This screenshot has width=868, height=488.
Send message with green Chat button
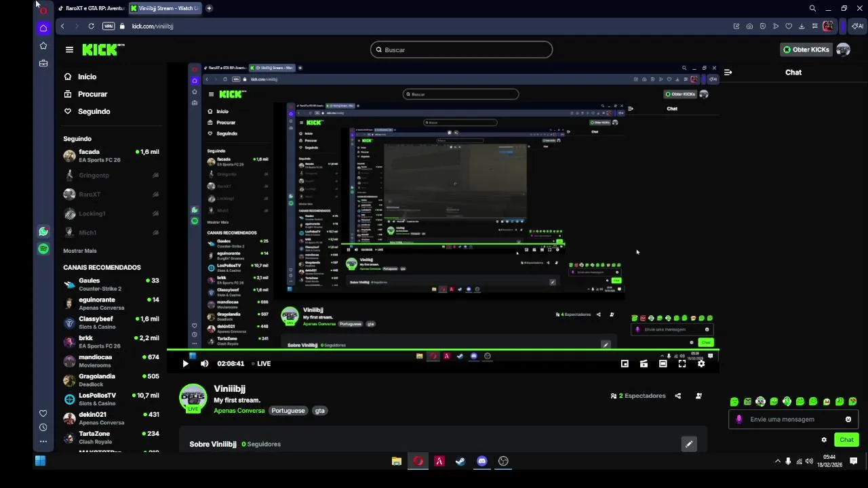pyautogui.click(x=847, y=440)
